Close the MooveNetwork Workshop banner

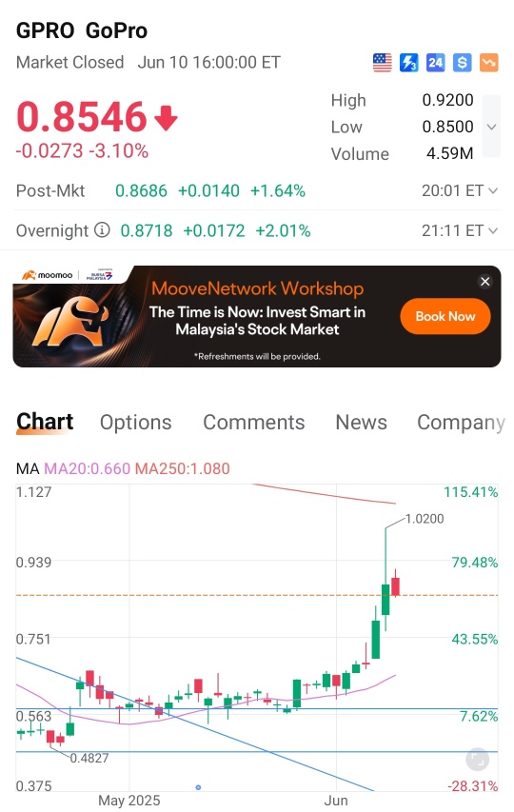click(485, 281)
